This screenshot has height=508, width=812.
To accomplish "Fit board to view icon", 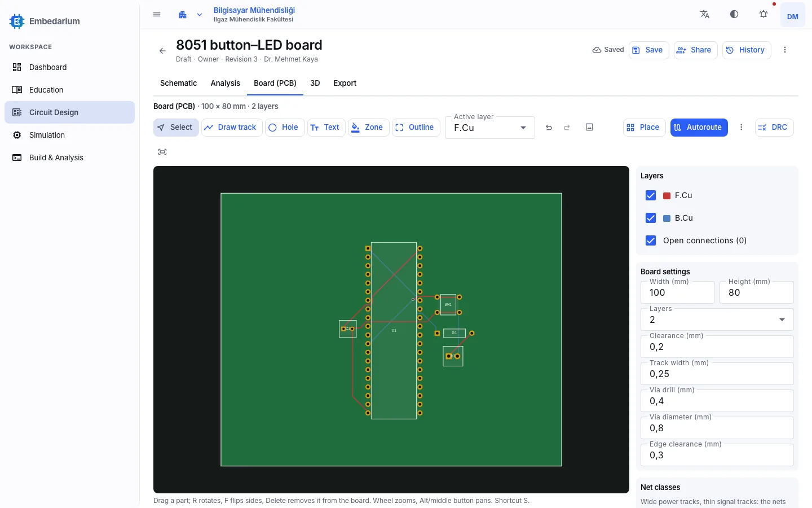I will [162, 152].
